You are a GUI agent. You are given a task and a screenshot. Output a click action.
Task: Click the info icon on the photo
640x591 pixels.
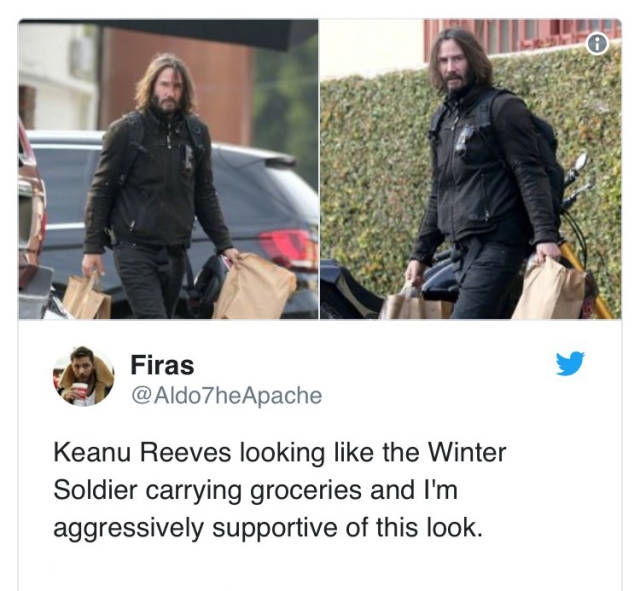(597, 44)
